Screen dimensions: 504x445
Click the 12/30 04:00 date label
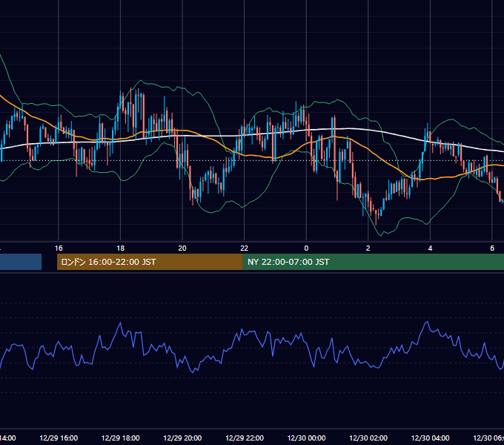(430, 438)
